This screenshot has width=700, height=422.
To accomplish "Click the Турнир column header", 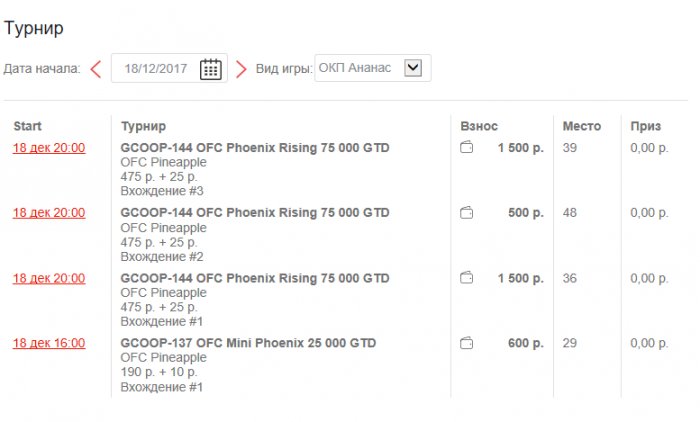I will point(143,126).
